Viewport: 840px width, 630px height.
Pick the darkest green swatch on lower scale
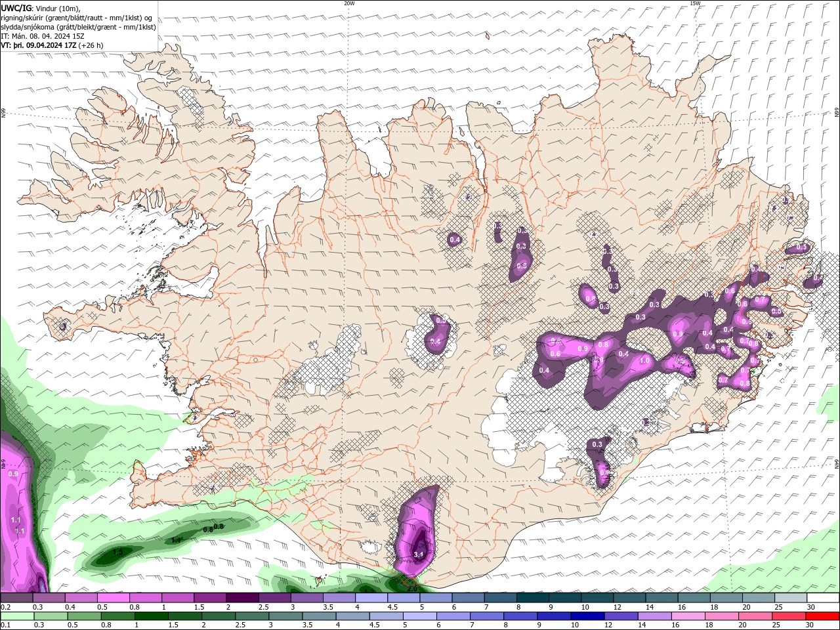(152, 616)
